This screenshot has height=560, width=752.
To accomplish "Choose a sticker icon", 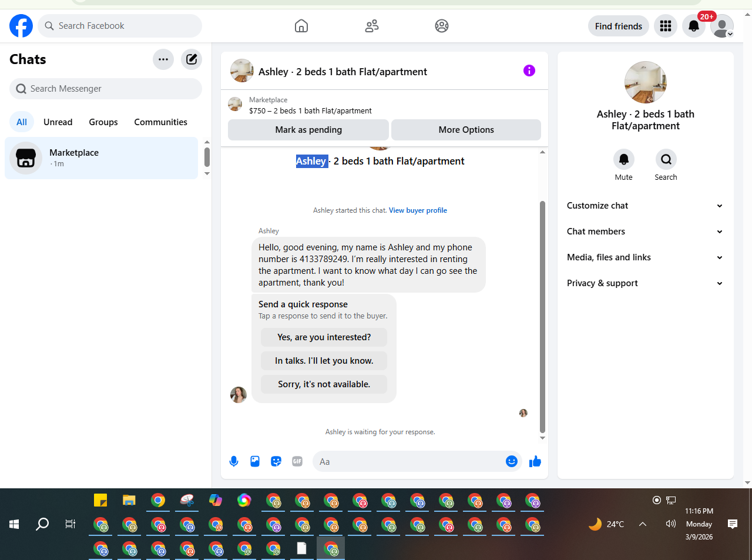I will pos(276,461).
